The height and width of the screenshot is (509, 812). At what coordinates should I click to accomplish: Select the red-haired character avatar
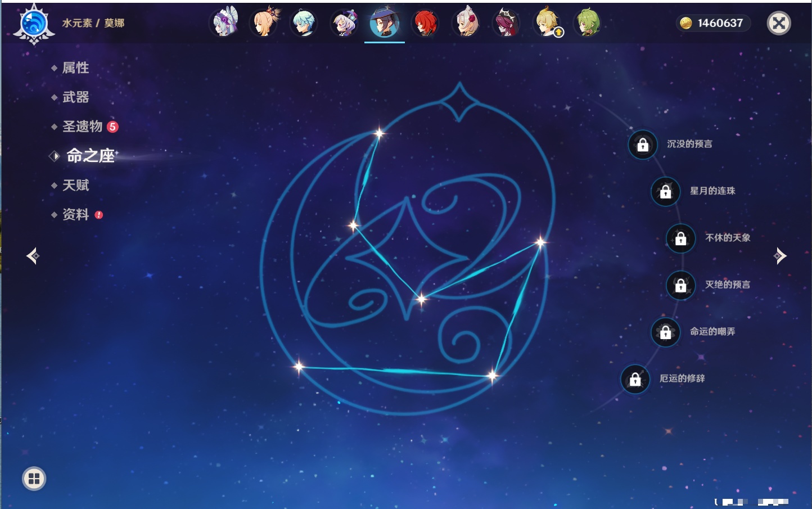(425, 23)
